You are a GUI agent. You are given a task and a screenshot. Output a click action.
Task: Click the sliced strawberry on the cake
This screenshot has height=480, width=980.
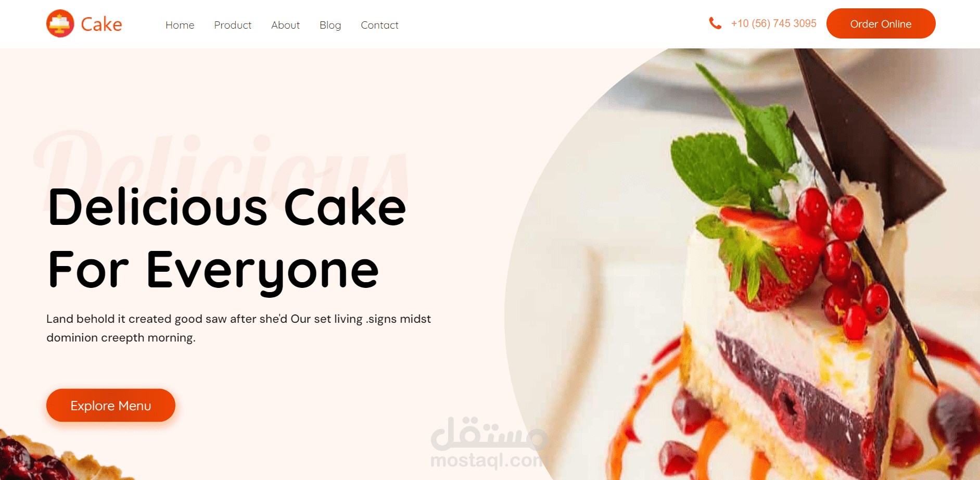click(x=770, y=260)
